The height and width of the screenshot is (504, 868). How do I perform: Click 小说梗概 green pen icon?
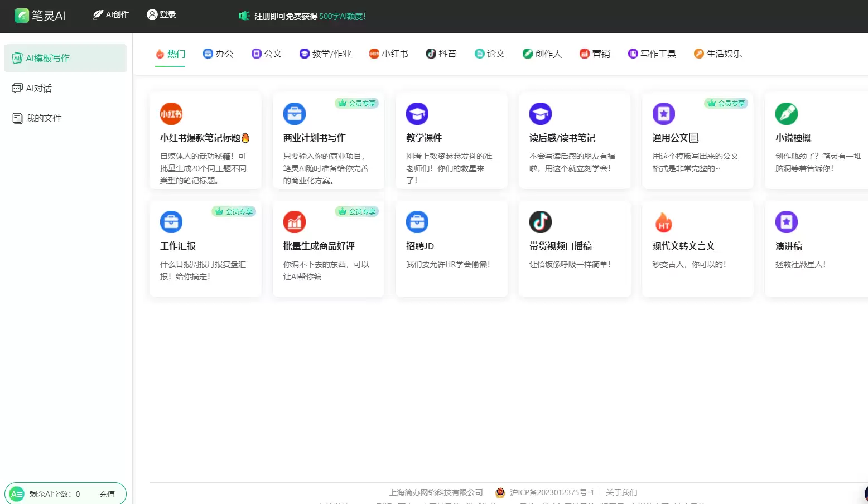pyautogui.click(x=787, y=114)
